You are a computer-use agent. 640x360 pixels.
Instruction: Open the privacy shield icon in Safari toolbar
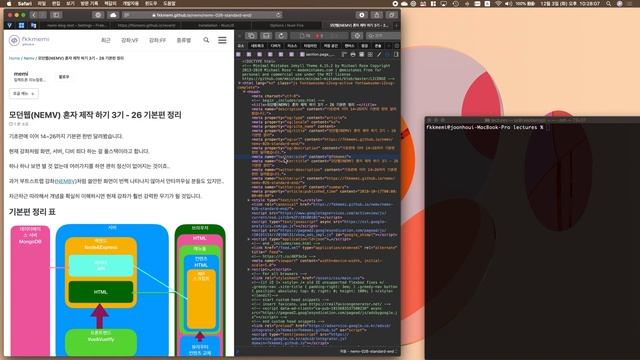pyautogui.click(x=98, y=15)
